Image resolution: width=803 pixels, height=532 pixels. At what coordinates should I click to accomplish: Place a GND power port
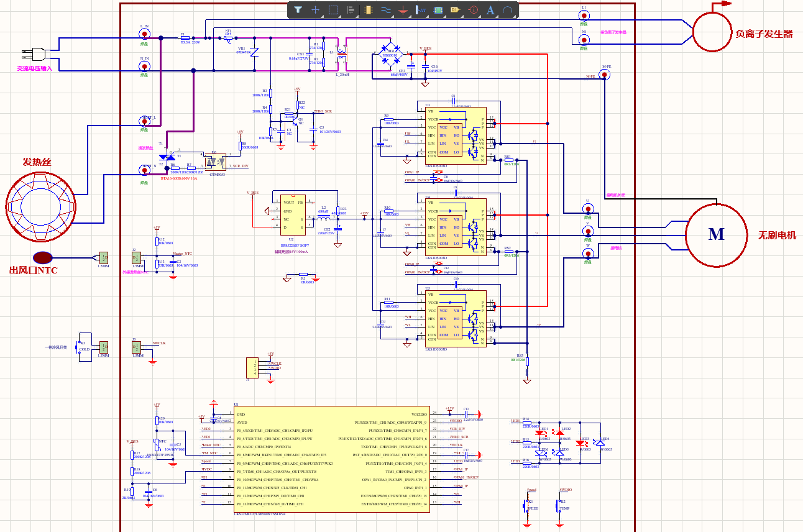[403, 10]
